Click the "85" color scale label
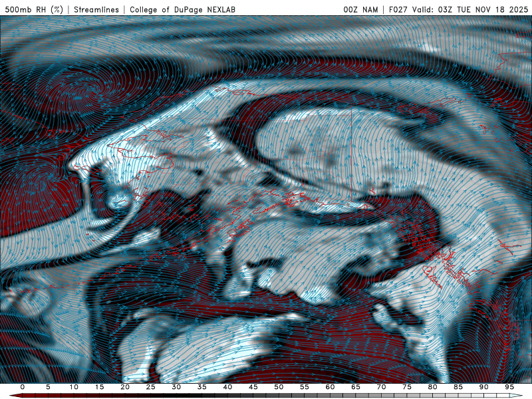 click(458, 387)
